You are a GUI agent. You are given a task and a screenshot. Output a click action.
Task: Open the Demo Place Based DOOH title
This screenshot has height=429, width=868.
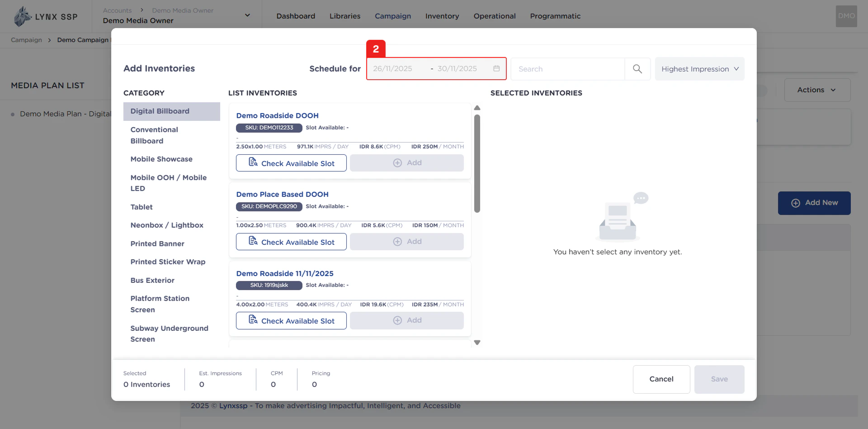[282, 195]
